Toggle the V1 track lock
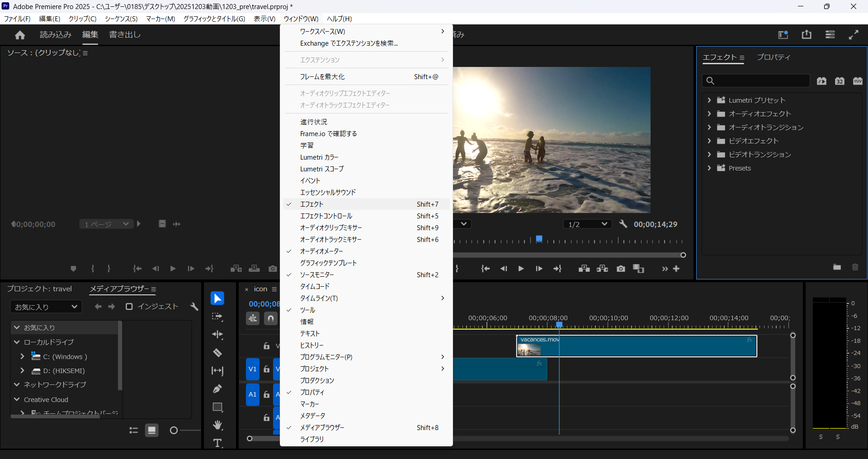868x459 pixels. point(267,369)
